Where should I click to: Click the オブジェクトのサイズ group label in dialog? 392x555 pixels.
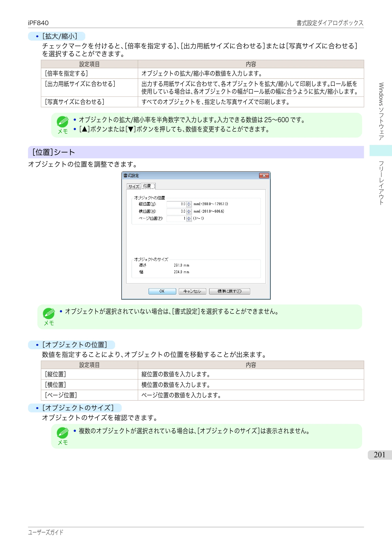(151, 259)
